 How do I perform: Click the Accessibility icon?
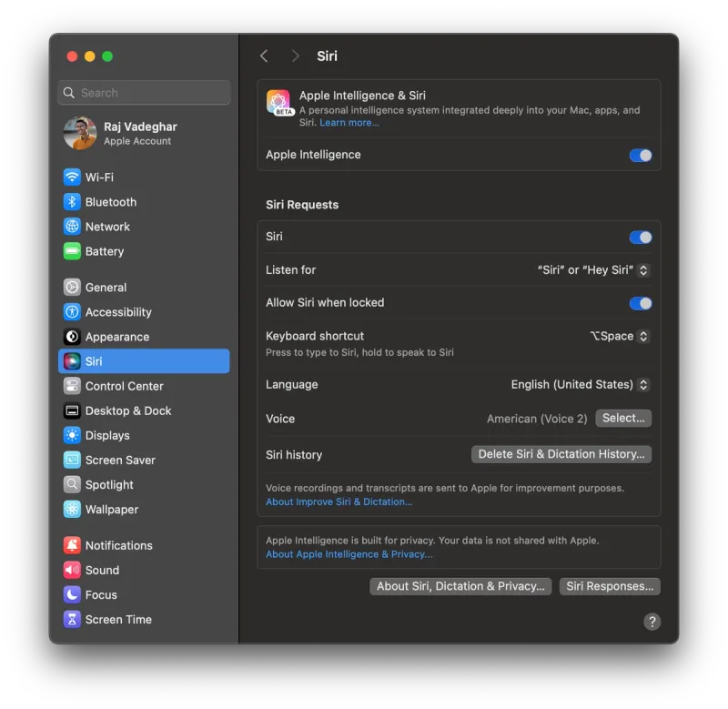[72, 311]
